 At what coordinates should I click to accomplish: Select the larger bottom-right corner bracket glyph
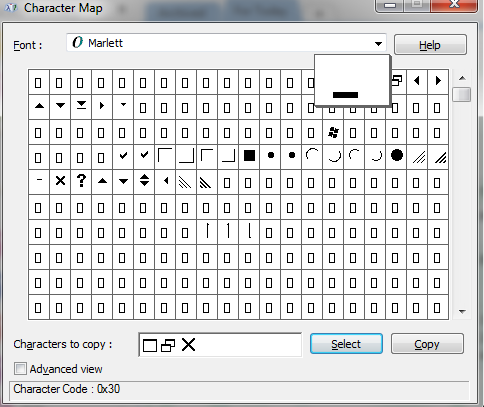pyautogui.click(x=186, y=156)
